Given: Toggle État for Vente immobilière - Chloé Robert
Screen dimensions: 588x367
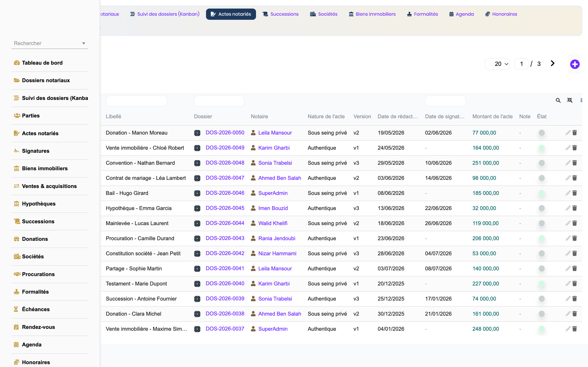Looking at the screenshot, I should click(x=541, y=148).
